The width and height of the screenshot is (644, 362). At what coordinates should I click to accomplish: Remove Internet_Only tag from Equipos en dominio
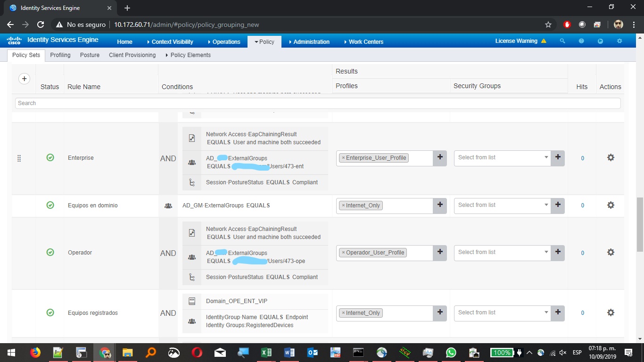(343, 206)
